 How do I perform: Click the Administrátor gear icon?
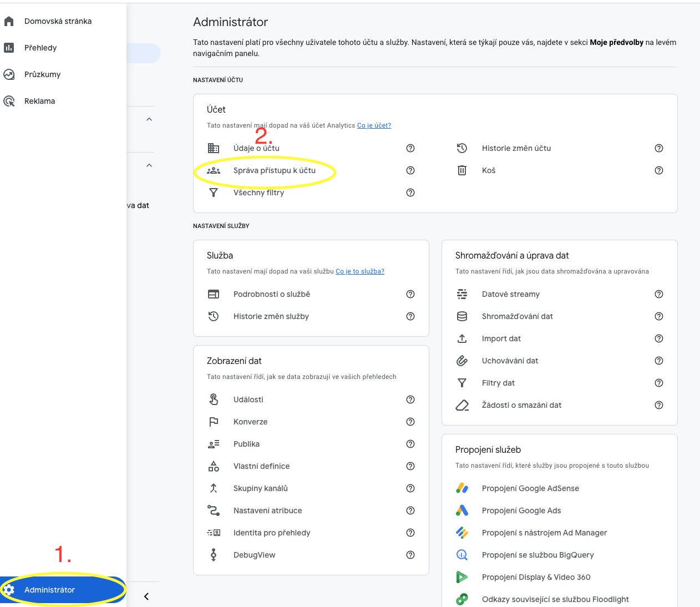9,590
